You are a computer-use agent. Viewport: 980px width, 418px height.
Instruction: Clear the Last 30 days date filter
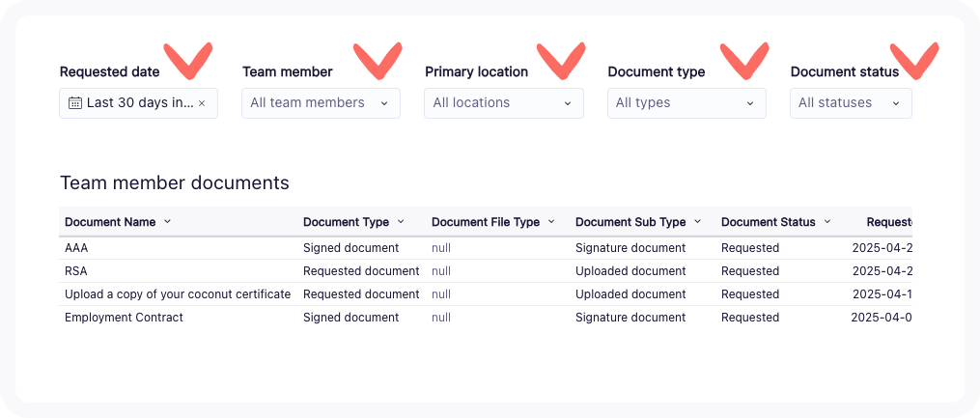202,103
